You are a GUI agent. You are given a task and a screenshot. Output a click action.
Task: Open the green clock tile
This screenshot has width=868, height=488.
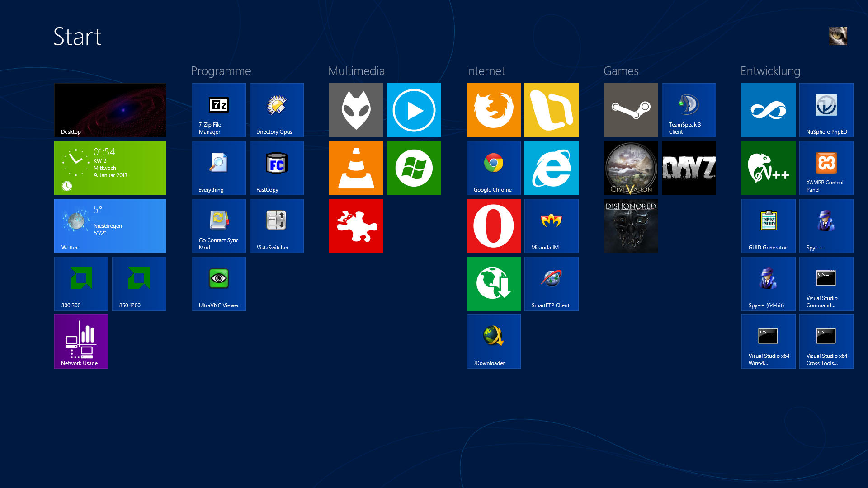point(110,168)
